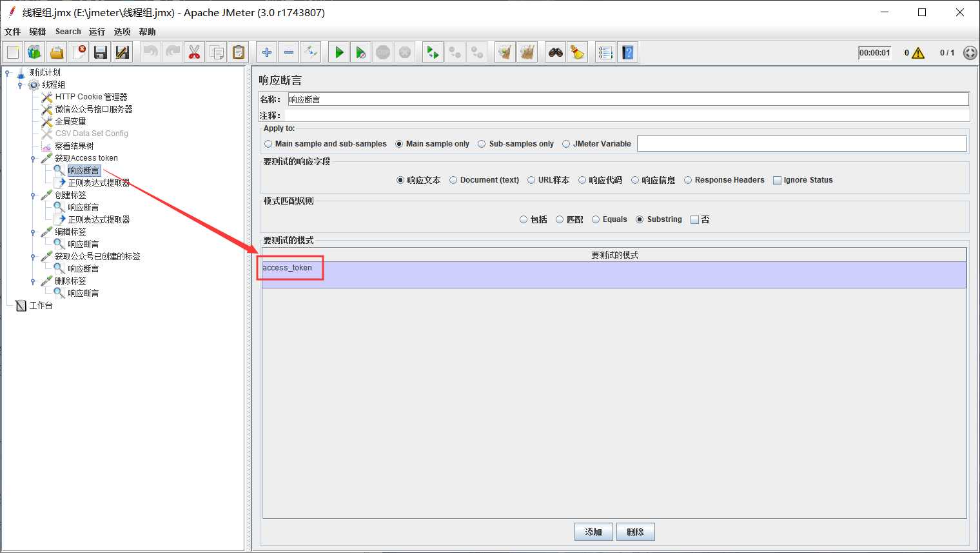Open the 选项 menu
980x553 pixels.
click(122, 32)
